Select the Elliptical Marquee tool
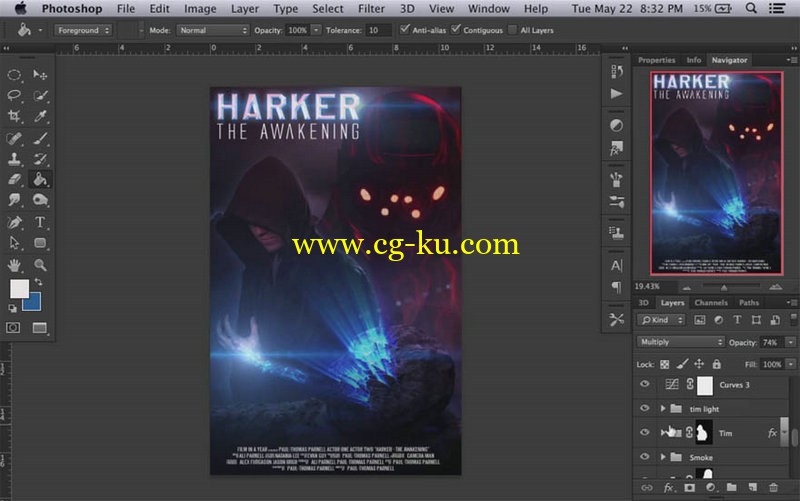The image size is (800, 501). [x=14, y=75]
